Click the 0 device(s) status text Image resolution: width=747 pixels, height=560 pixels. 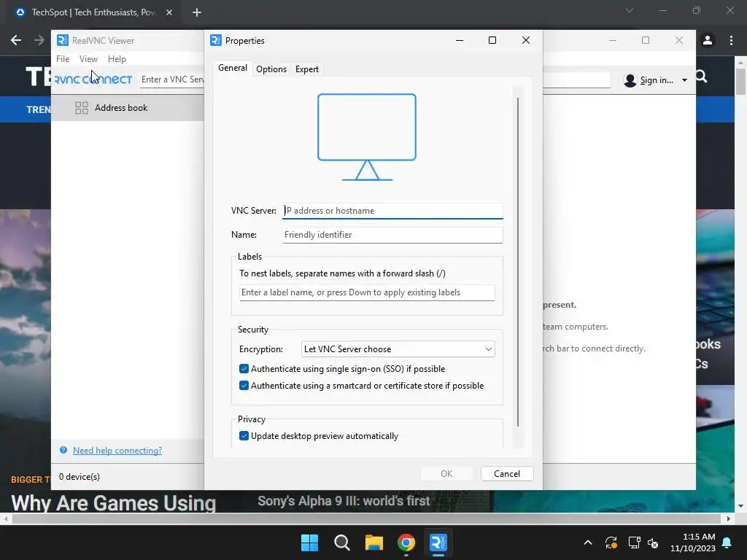tap(79, 477)
